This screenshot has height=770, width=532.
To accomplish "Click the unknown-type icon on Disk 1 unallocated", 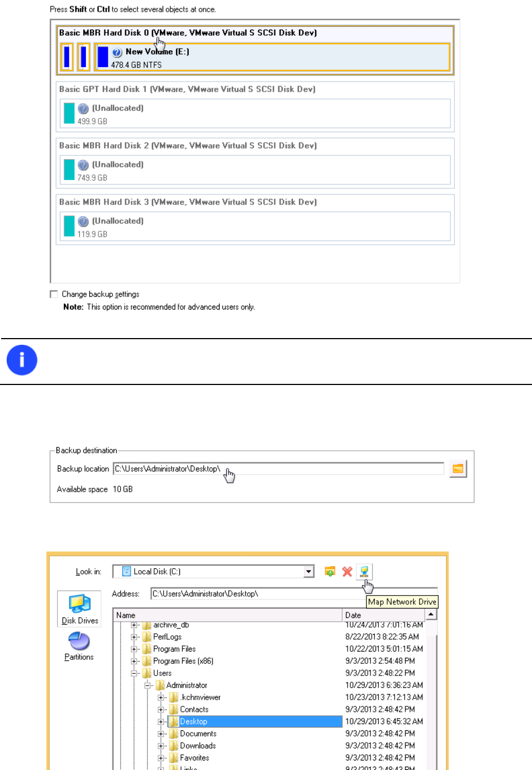I will pyautogui.click(x=83, y=108).
